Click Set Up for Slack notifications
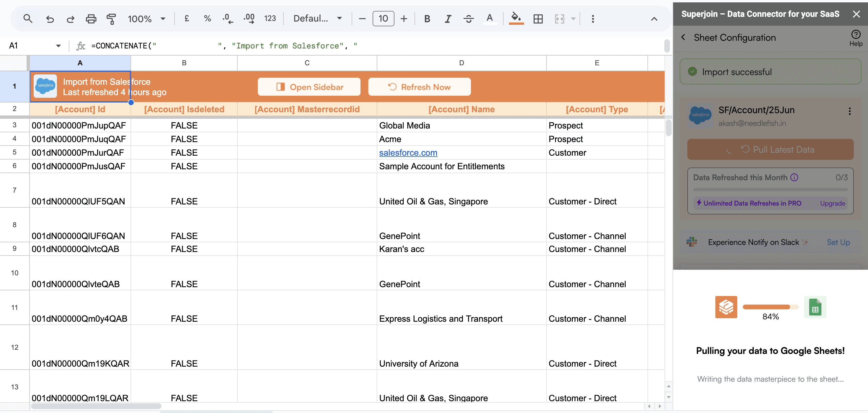The height and width of the screenshot is (413, 868). 838,242
